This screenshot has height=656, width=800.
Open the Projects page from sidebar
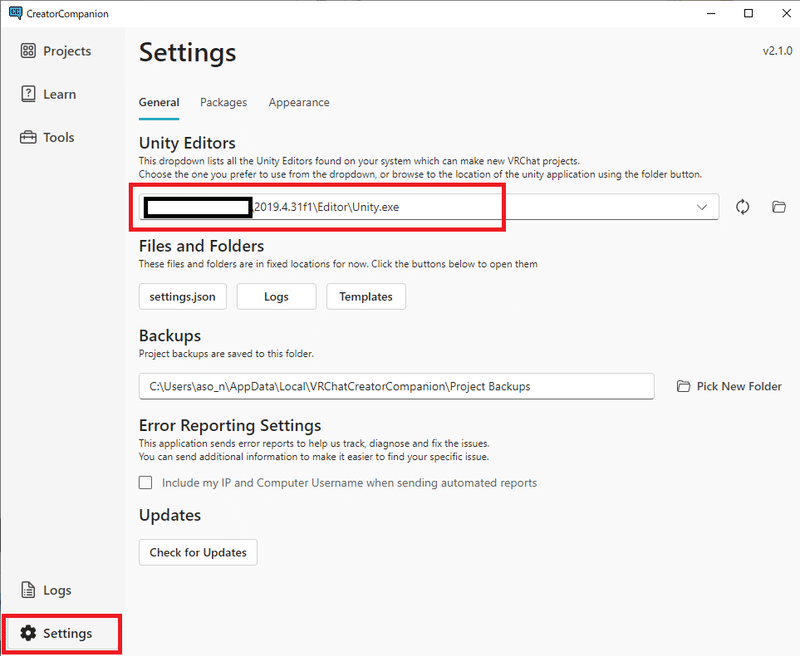click(x=56, y=51)
